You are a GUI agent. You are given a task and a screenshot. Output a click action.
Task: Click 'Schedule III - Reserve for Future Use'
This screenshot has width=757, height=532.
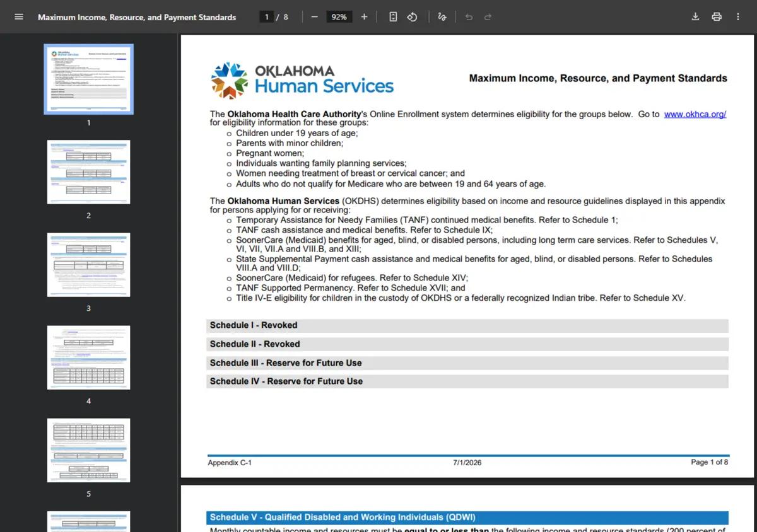467,363
